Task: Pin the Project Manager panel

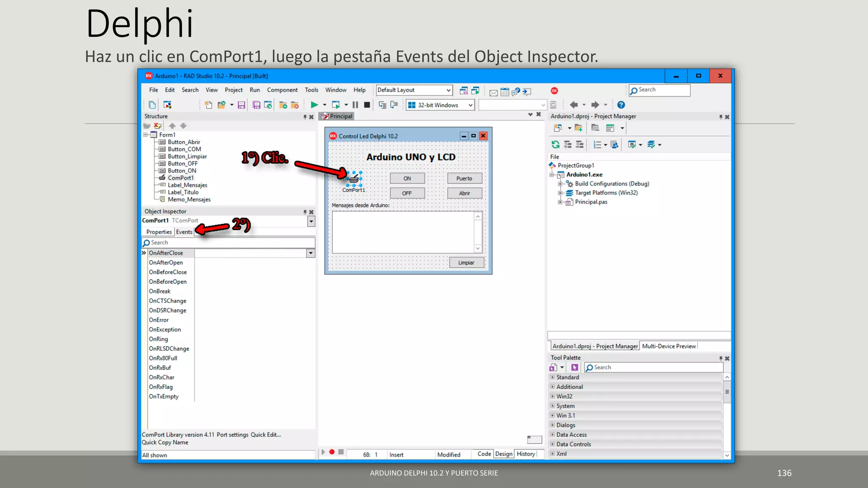Action: click(x=721, y=117)
